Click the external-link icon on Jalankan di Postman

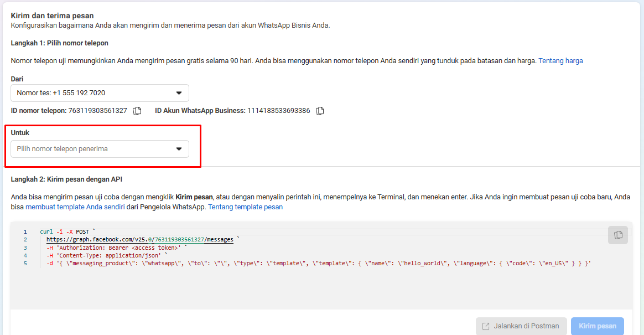click(486, 326)
